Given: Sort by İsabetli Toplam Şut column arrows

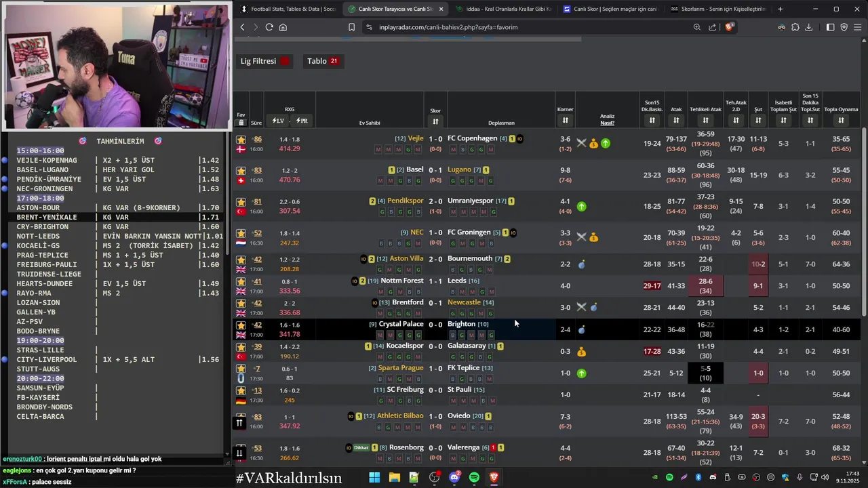Looking at the screenshot, I should tap(783, 121).
